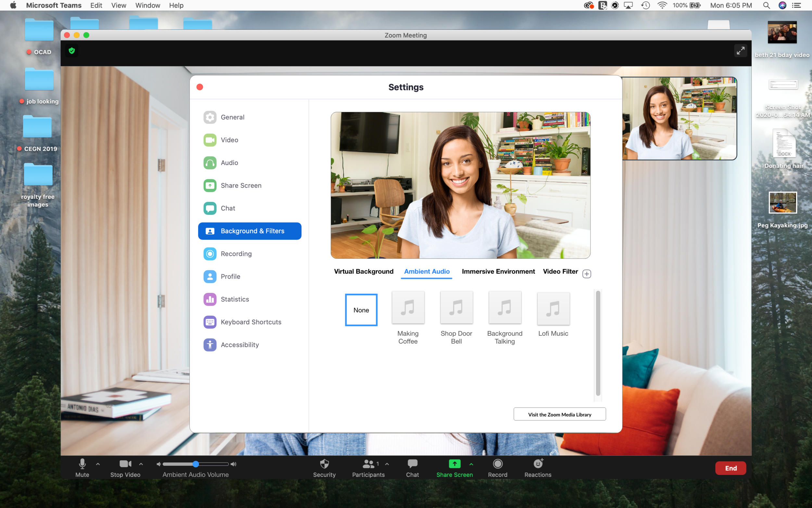Expand Share Screen options chevron
The image size is (812, 508).
pos(471,464)
